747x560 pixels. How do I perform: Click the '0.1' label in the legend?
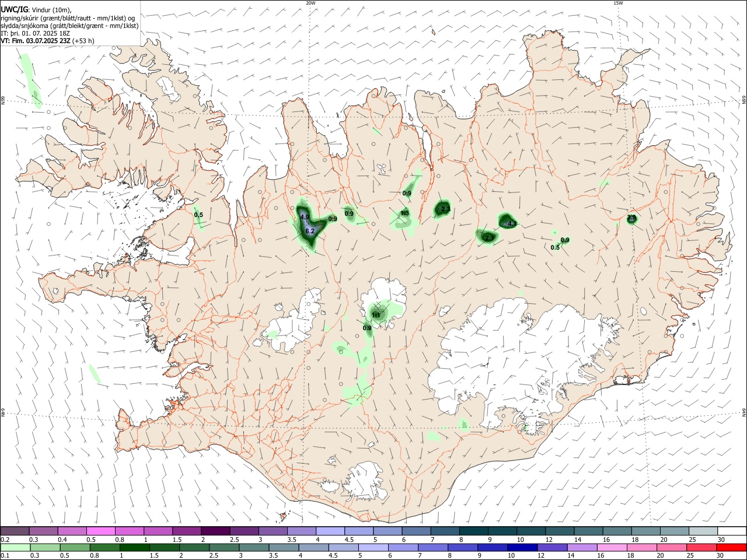point(5,555)
